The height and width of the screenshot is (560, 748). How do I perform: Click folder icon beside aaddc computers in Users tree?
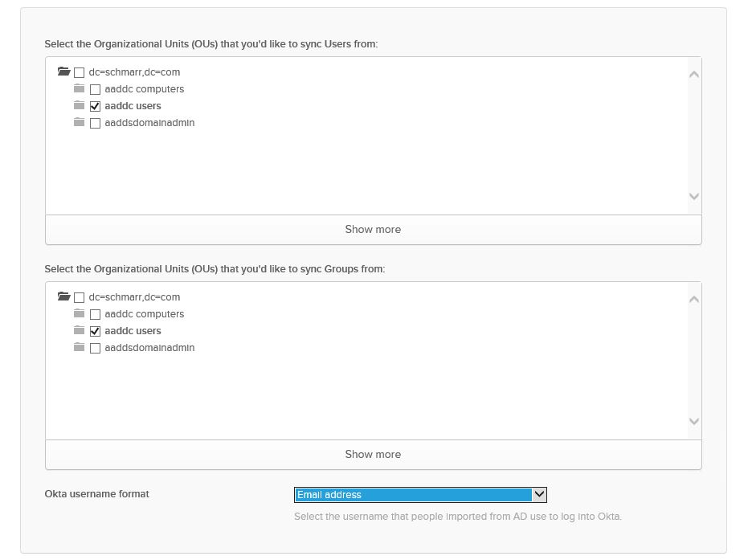click(x=79, y=89)
